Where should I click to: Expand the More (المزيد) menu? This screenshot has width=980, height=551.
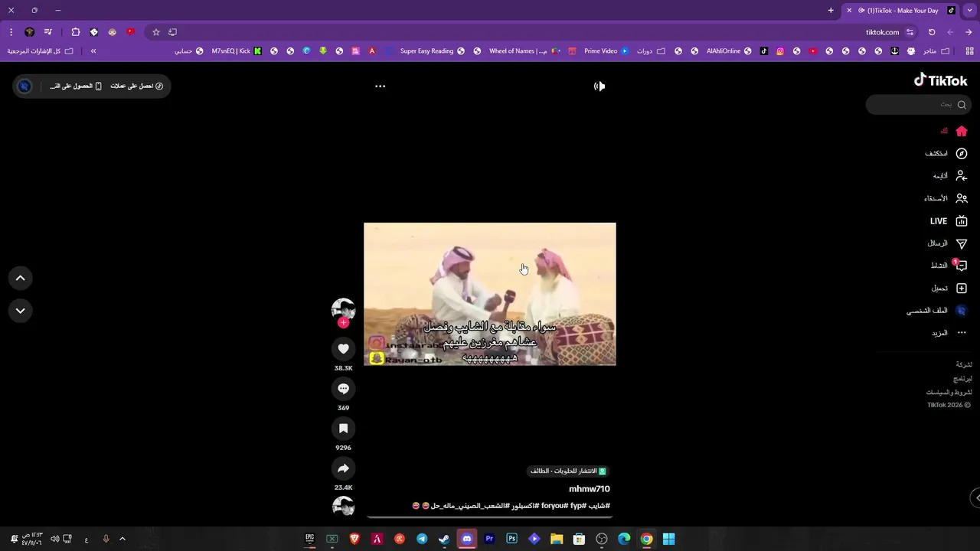949,333
